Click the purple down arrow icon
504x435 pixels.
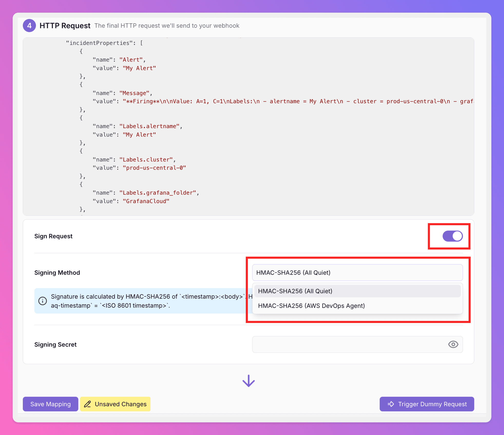click(x=249, y=381)
